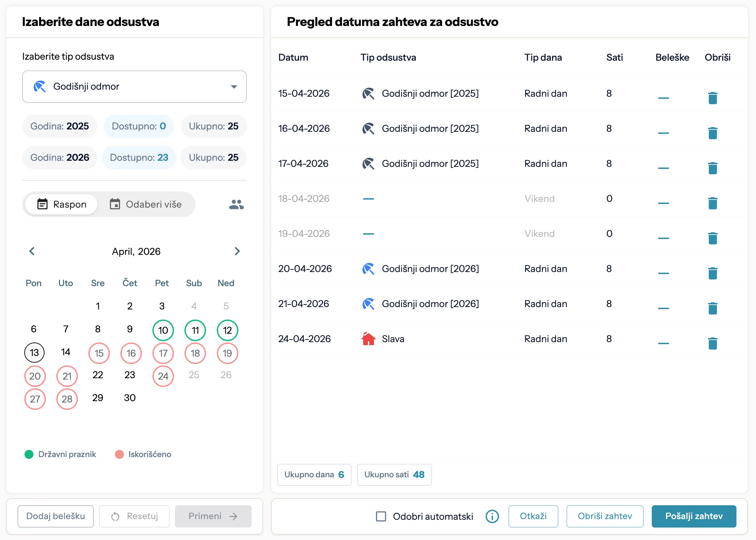Viewport: 756px width, 540px height.
Task: Click red house Slava icon
Action: (x=368, y=339)
